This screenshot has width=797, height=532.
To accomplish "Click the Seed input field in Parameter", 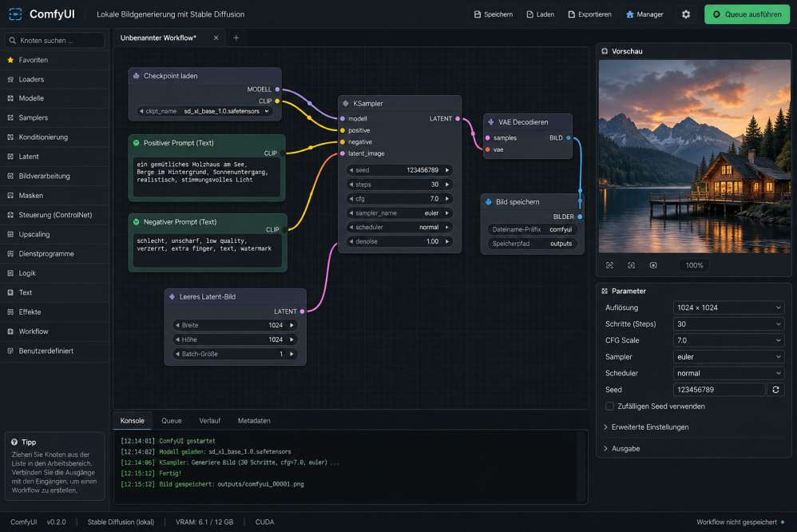I will [719, 390].
